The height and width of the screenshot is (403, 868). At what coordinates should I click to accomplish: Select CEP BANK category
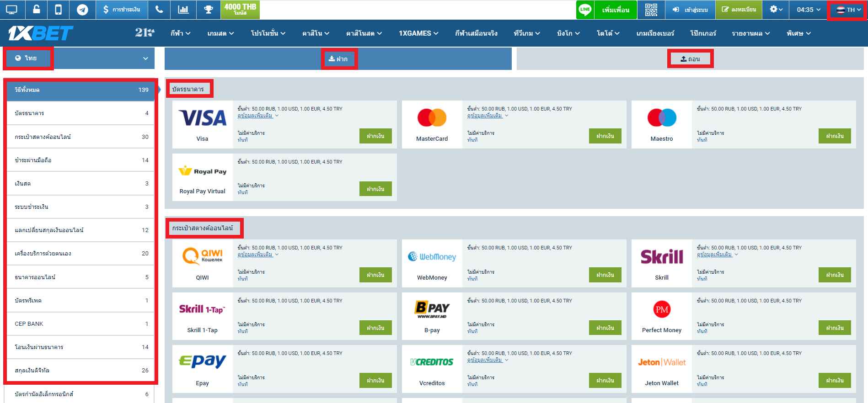81,323
